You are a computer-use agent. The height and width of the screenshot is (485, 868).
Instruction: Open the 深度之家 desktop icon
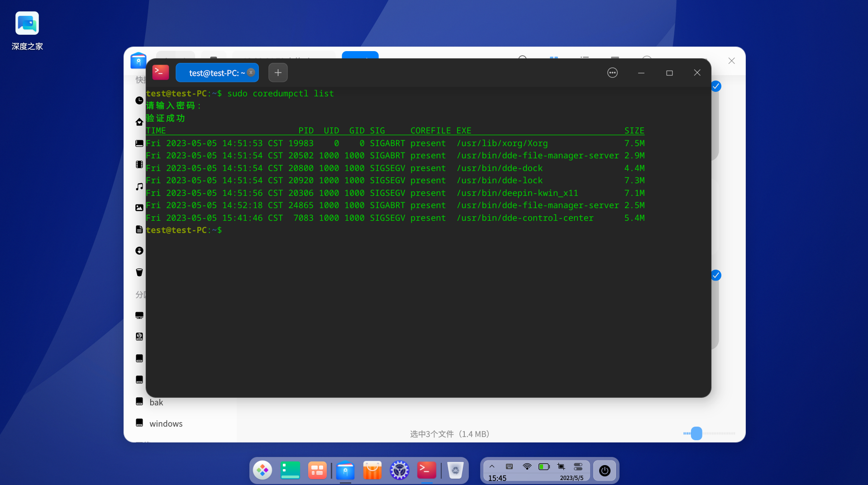pos(27,31)
